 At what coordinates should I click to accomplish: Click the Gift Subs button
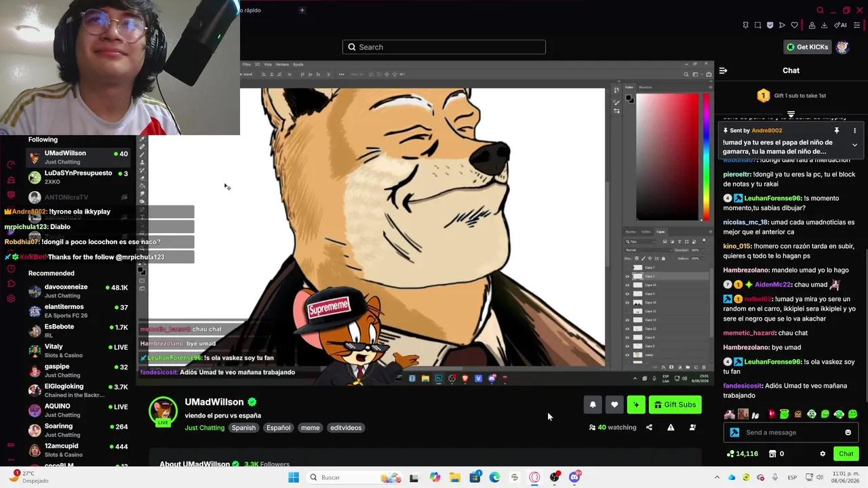tap(675, 405)
